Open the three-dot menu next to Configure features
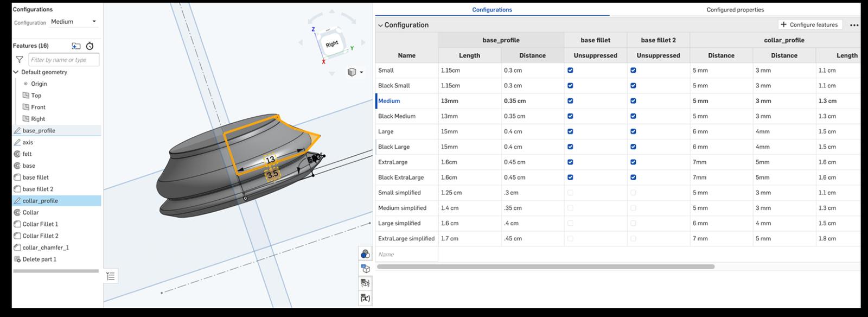Viewport: 868px width, 317px height. (854, 25)
